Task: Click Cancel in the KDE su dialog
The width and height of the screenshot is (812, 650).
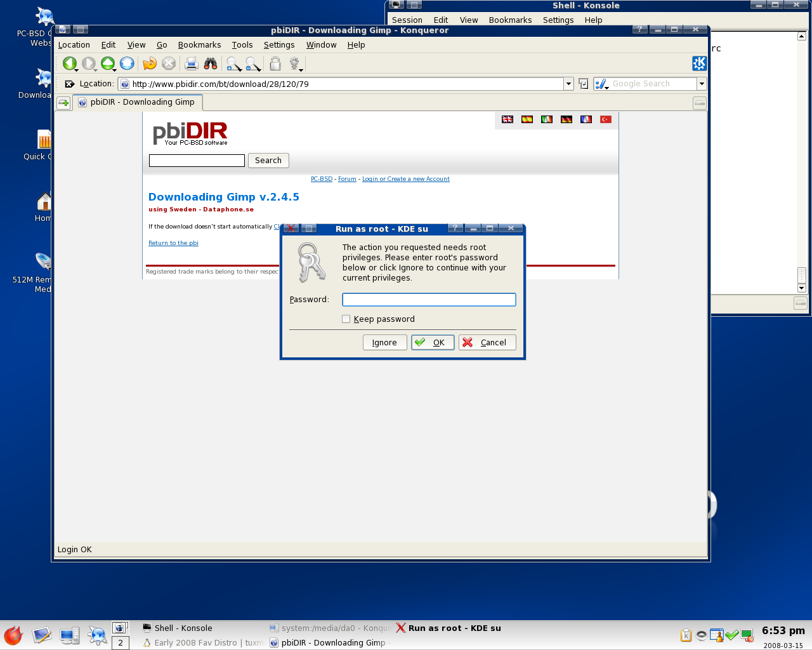Action: click(x=487, y=343)
